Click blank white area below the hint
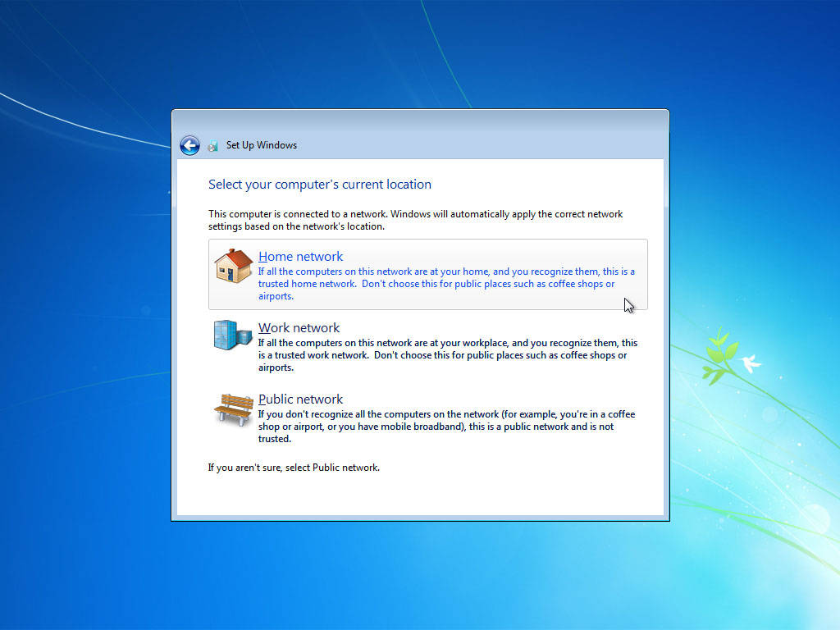 click(x=420, y=495)
